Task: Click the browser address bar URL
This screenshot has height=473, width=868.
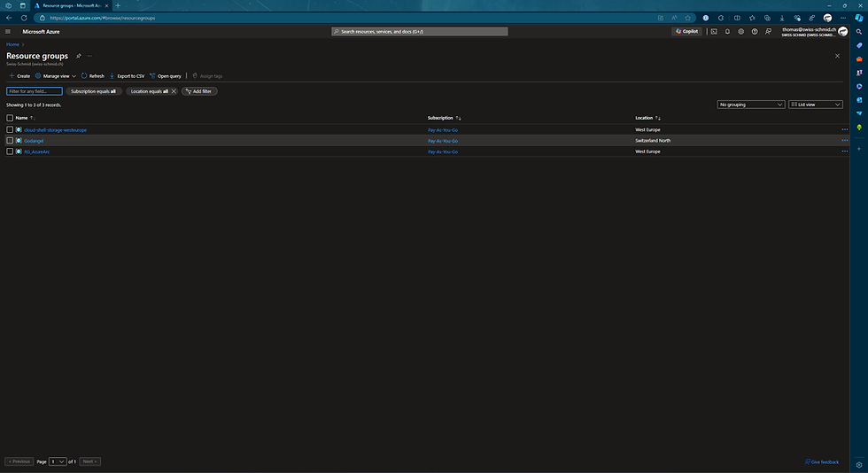Action: tap(103, 18)
